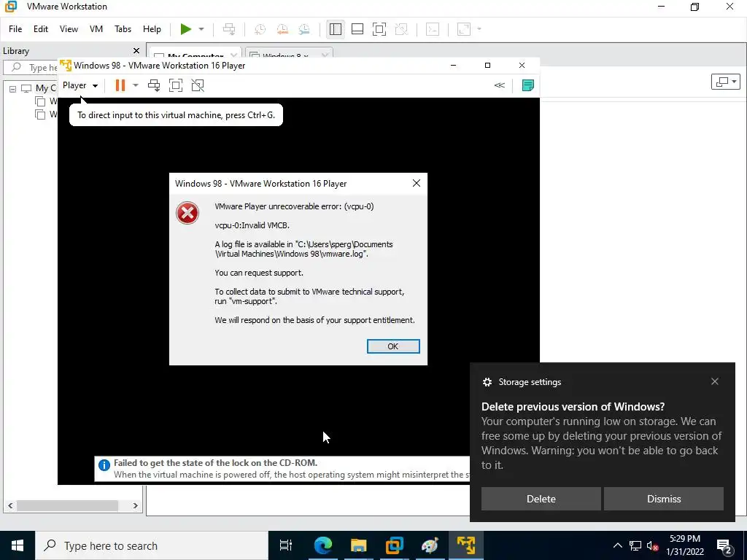747x560 pixels.
Task: Click the CD-ROM lock failure info message
Action: [x=283, y=469]
